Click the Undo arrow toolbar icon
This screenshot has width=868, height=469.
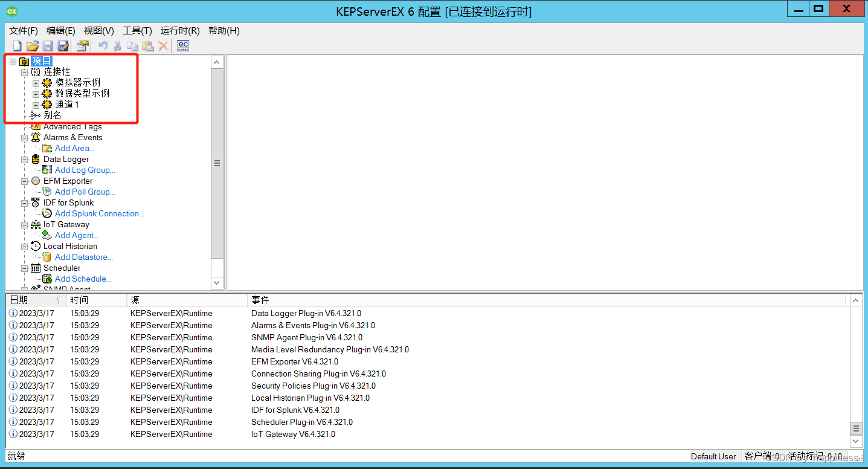coord(103,46)
